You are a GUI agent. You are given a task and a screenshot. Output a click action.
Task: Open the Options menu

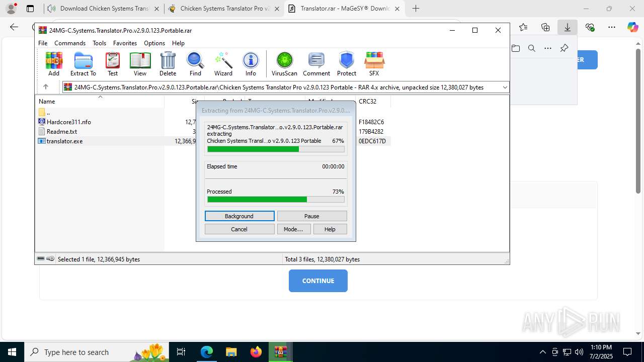(154, 43)
